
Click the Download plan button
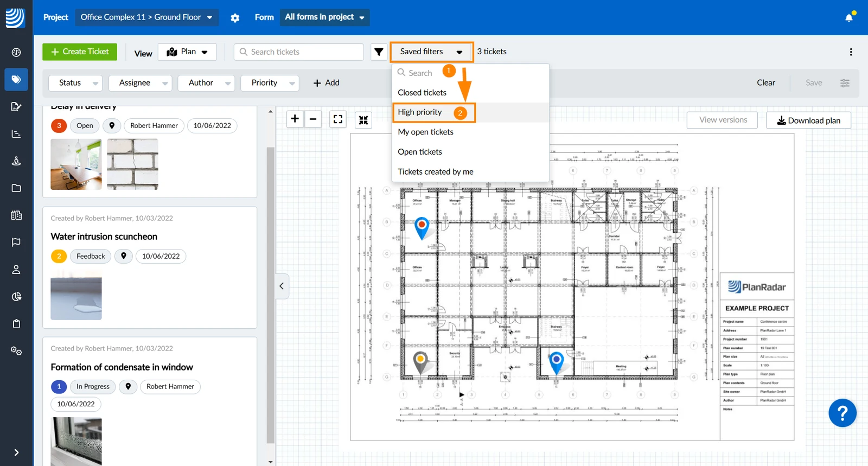808,120
